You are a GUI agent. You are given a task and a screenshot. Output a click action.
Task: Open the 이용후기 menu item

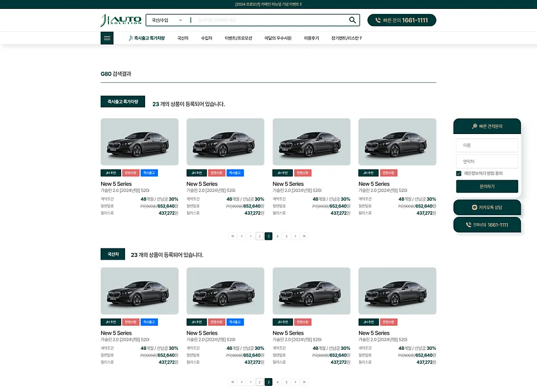pyautogui.click(x=311, y=38)
